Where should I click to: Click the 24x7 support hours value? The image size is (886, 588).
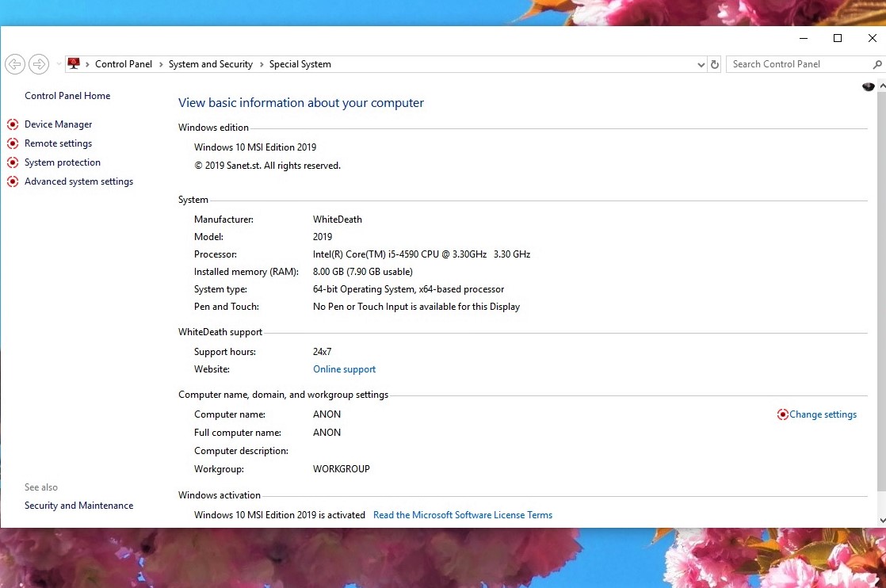pyautogui.click(x=322, y=351)
